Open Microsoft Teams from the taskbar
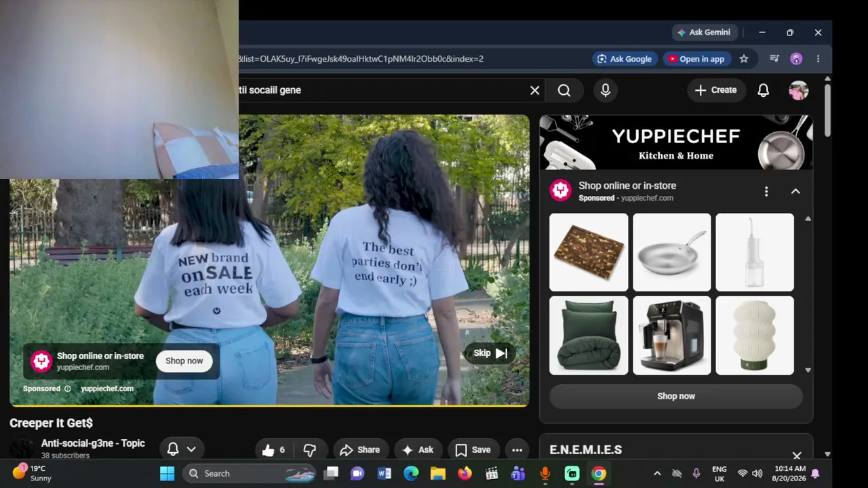Image resolution: width=868 pixels, height=488 pixels. tap(518, 474)
